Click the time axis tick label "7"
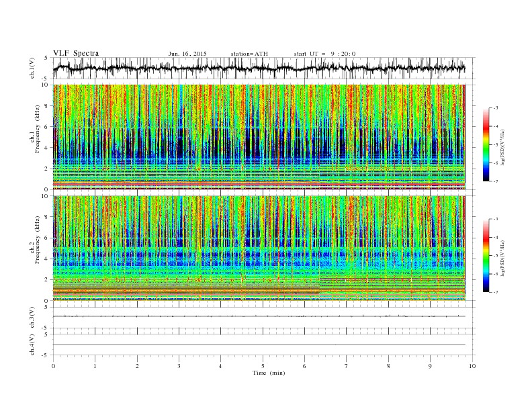 point(347,366)
